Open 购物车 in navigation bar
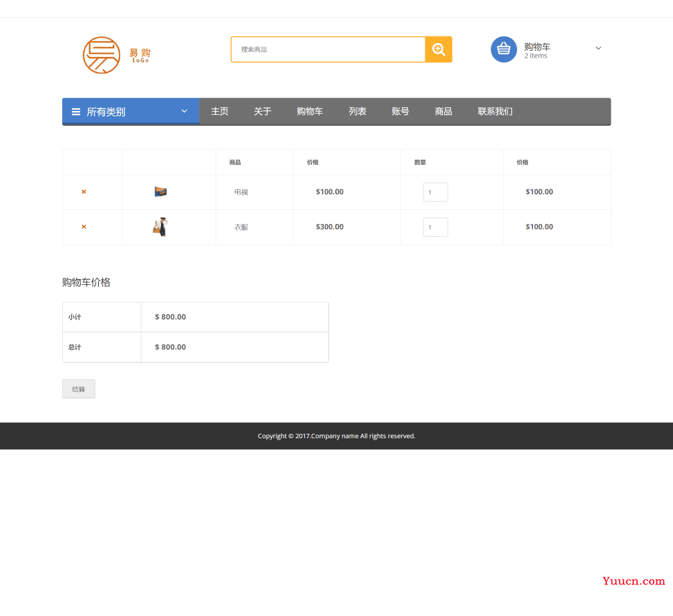This screenshot has width=673, height=616. (310, 112)
